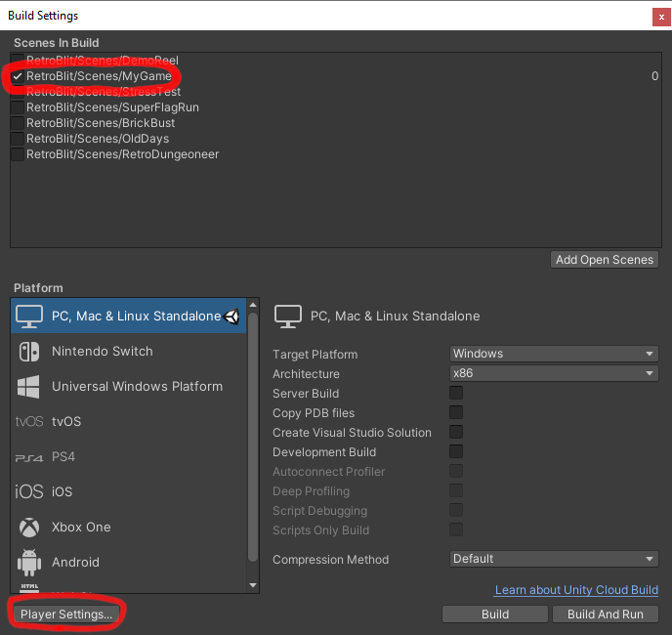The height and width of the screenshot is (635, 672).
Task: Select the Android platform label
Action: [x=75, y=562]
